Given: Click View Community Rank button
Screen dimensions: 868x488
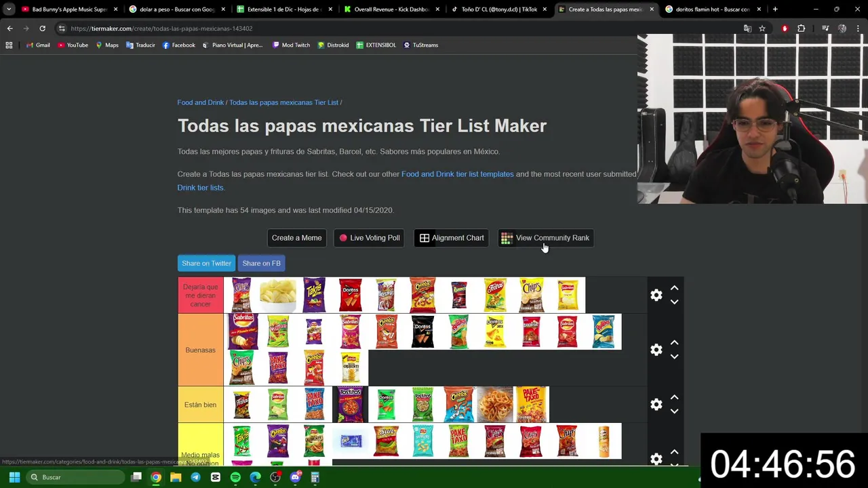Looking at the screenshot, I should point(545,238).
